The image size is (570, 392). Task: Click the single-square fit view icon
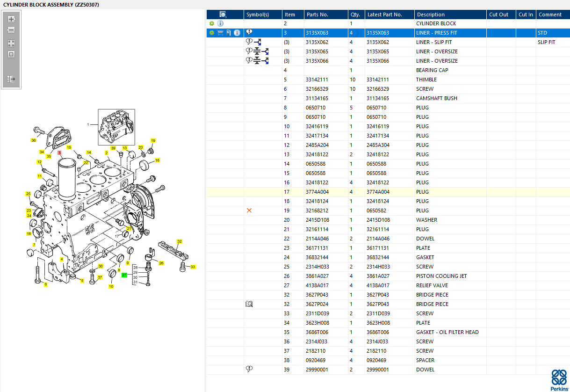11,54
